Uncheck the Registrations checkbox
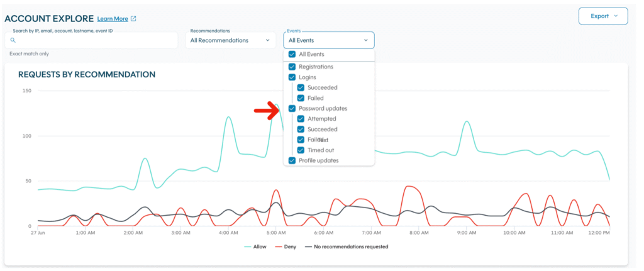The image size is (644, 271). coord(292,67)
